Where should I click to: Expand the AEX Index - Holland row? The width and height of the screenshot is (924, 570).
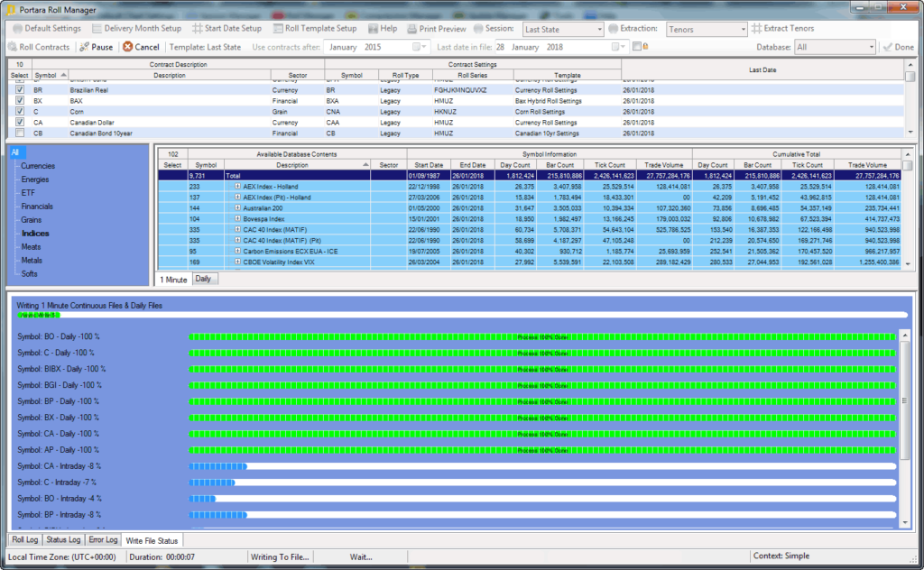237,186
